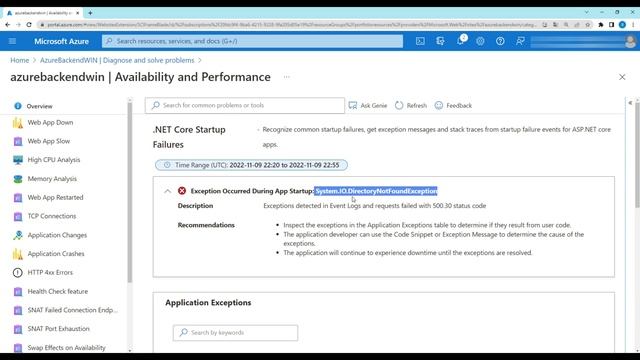Click the TCP Connections icon

[x=18, y=216]
